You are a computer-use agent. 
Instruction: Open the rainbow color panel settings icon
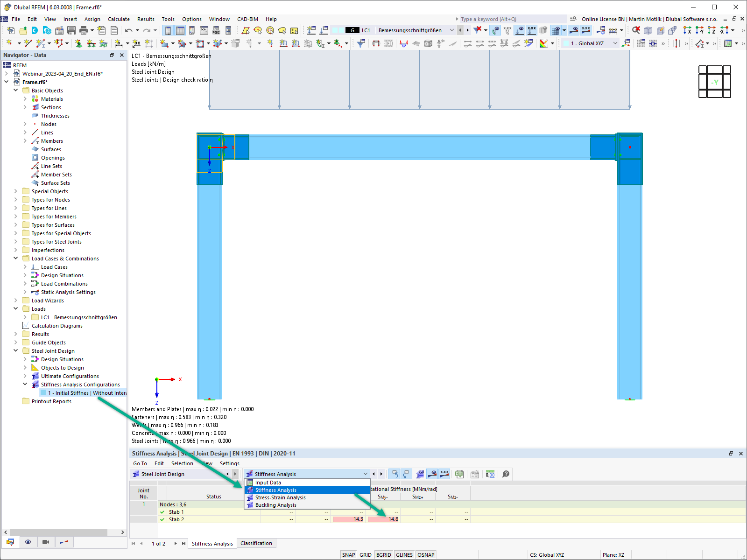click(544, 43)
